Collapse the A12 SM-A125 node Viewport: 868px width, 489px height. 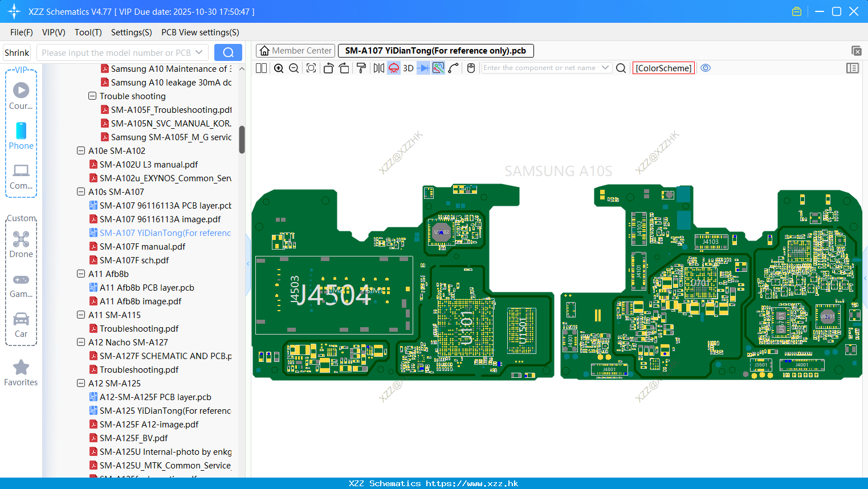pyautogui.click(x=81, y=384)
